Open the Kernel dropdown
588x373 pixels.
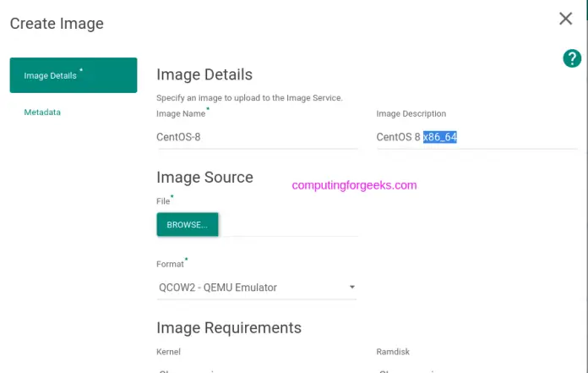[x=257, y=369]
